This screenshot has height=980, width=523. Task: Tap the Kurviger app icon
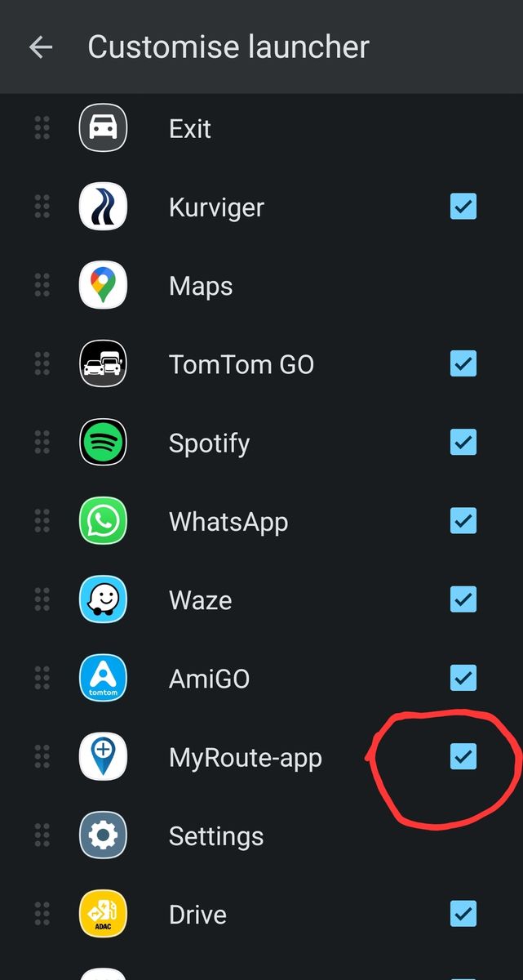coord(103,207)
